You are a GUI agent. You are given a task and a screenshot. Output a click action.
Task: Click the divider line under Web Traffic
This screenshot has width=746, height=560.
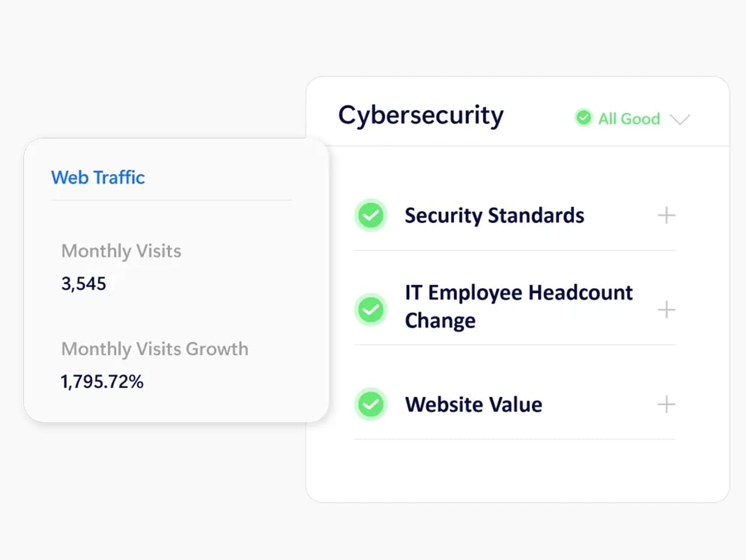pyautogui.click(x=171, y=201)
